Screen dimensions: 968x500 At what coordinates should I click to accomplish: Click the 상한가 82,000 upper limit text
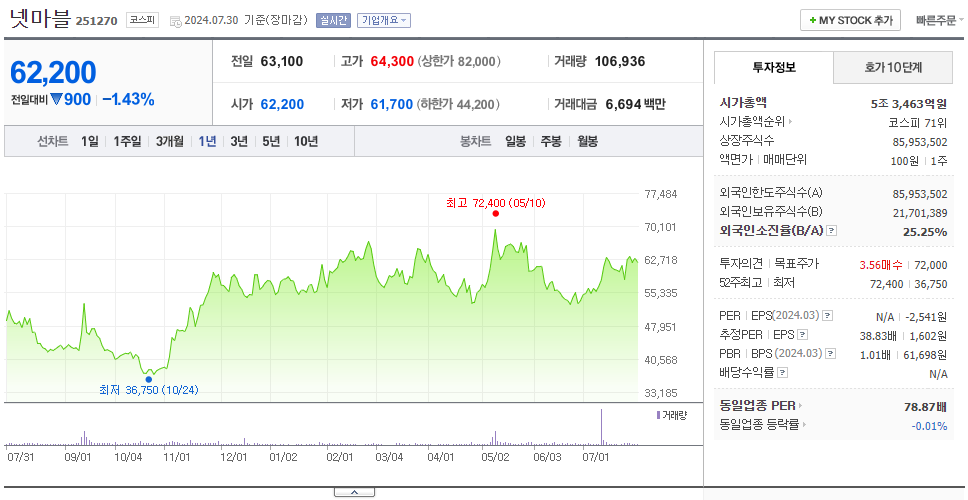click(459, 62)
